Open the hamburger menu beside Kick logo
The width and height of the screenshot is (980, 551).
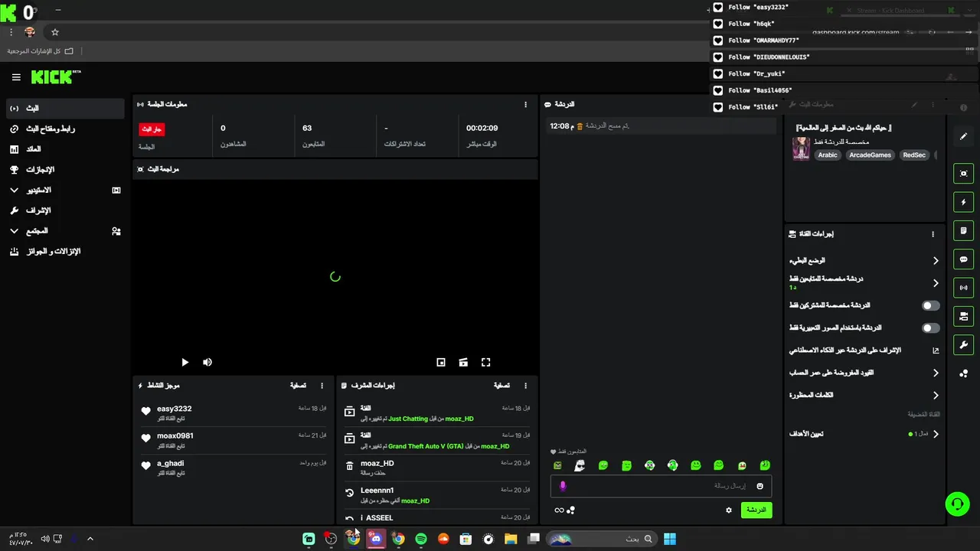click(x=16, y=77)
